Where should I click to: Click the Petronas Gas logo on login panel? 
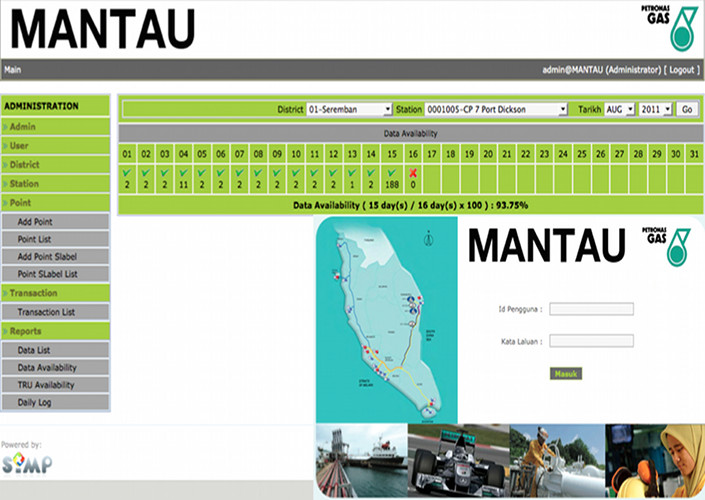tap(666, 246)
